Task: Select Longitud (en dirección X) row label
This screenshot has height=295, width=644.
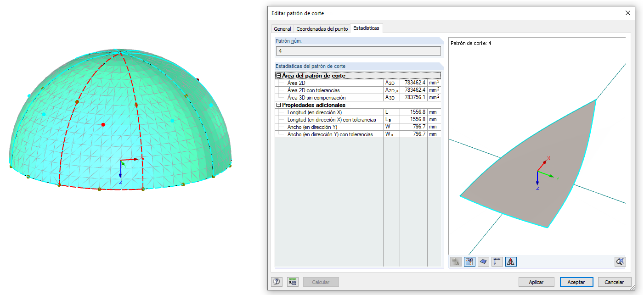Action: 315,112
